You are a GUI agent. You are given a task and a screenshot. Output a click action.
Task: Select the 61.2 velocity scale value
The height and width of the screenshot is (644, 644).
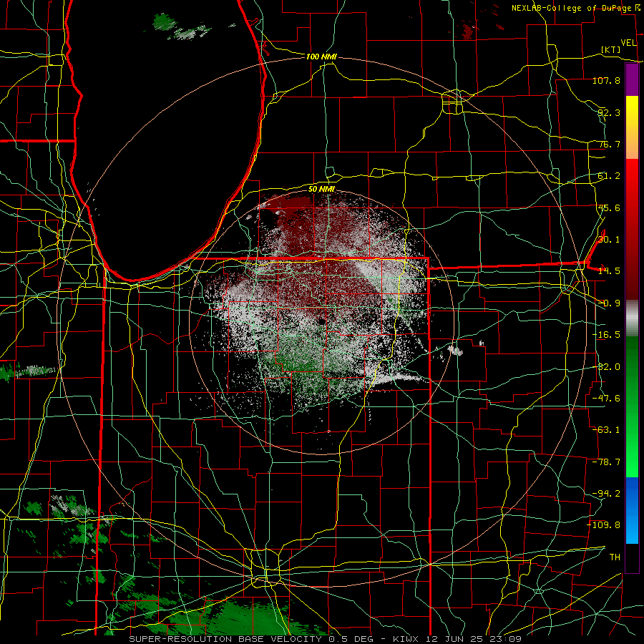(x=609, y=176)
